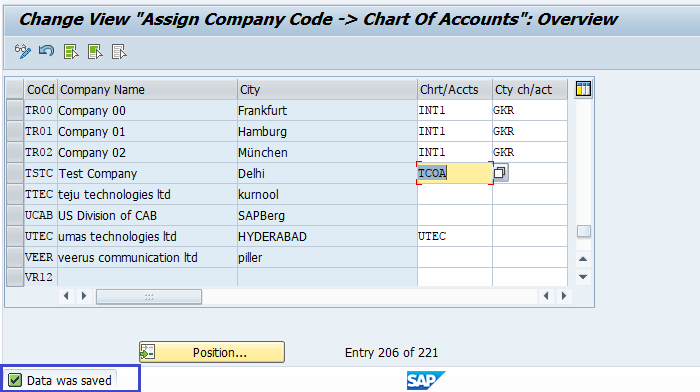Viewport: 700px width, 392px height.
Task: Click right arrow of right horizontal scrollbar
Action: pos(564,296)
